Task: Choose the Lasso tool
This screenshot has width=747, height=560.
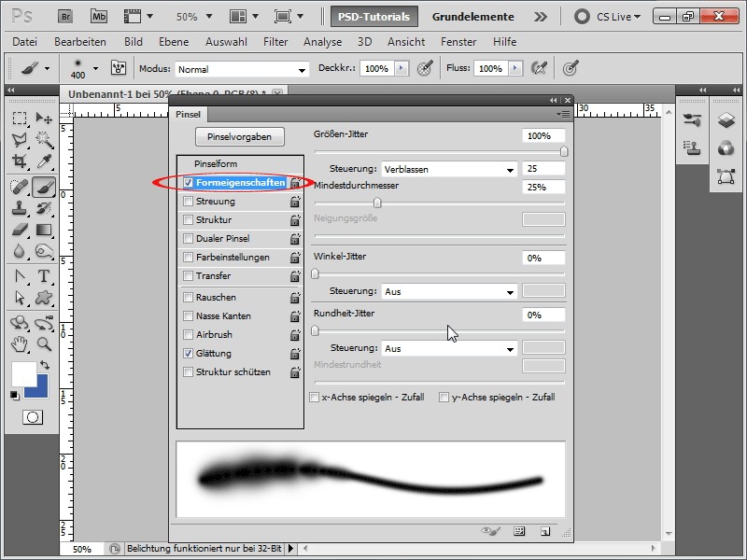Action: 20,140
